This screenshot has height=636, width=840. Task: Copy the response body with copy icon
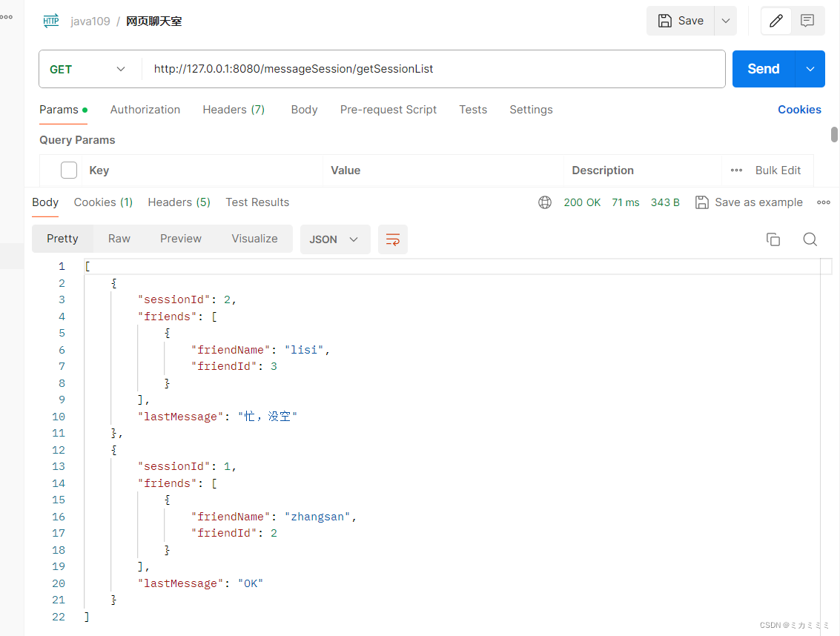pos(773,239)
